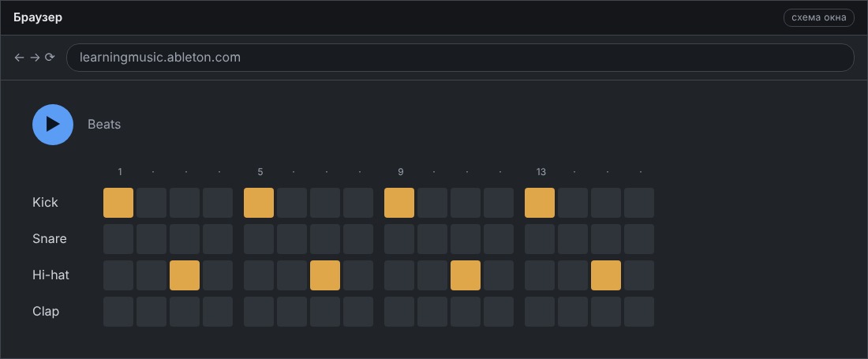Image resolution: width=868 pixels, height=359 pixels.
Task: Enable Clap on step 5
Action: (259, 312)
